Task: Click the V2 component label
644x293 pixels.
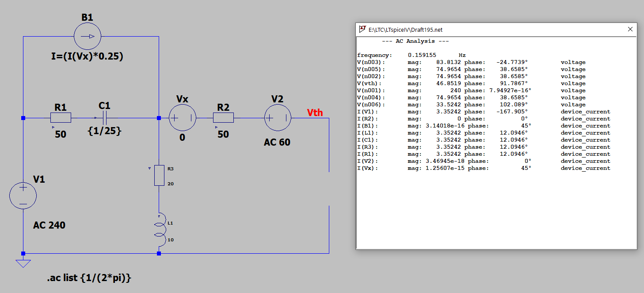Action: point(277,98)
